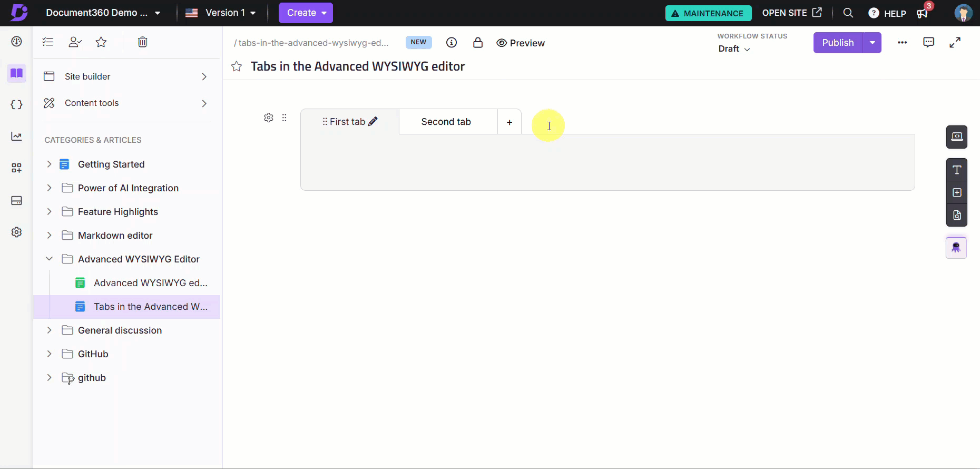The width and height of the screenshot is (980, 469).
Task: Click the Preview button
Action: (x=521, y=43)
